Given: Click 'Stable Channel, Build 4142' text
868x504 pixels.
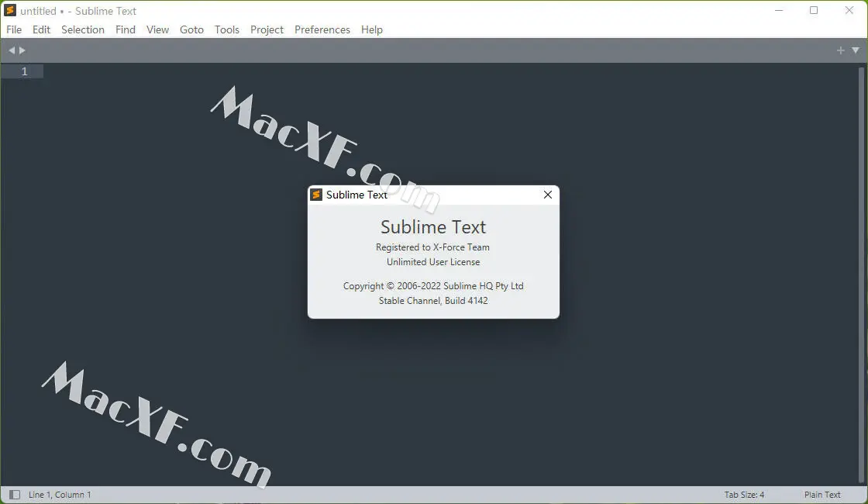Looking at the screenshot, I should [433, 301].
